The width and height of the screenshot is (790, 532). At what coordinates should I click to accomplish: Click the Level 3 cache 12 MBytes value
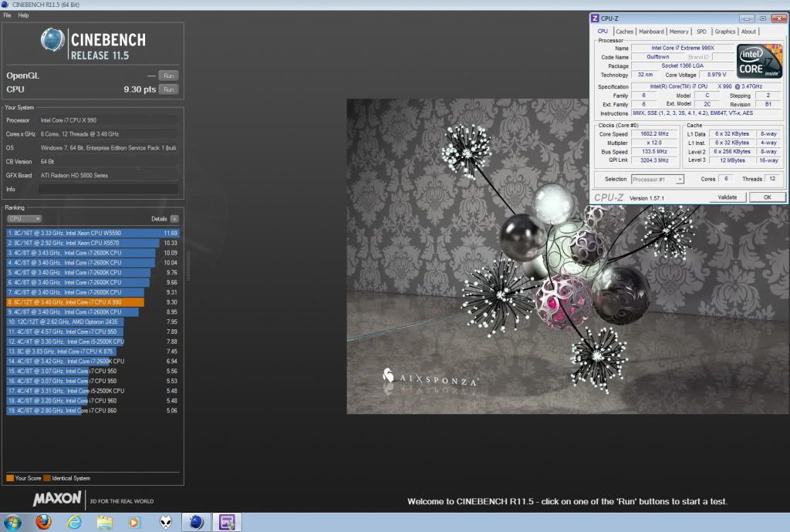pyautogui.click(x=732, y=160)
